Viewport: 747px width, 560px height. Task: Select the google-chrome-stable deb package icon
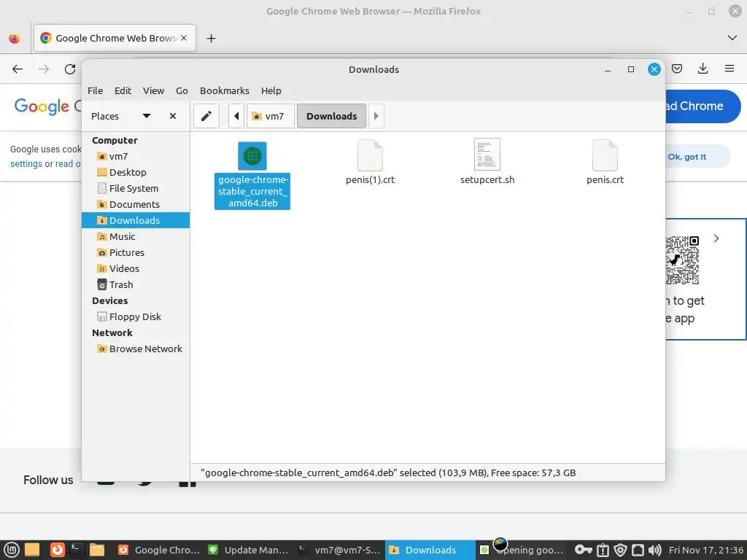pyautogui.click(x=252, y=156)
